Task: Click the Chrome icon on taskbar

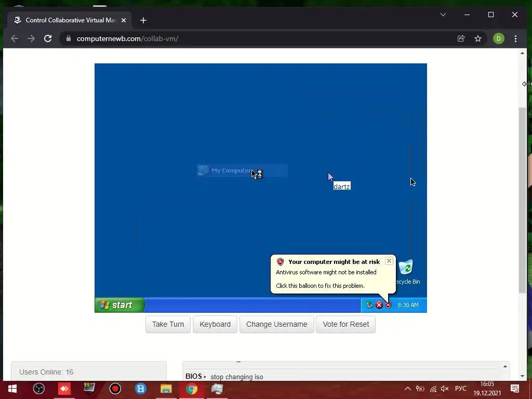Action: click(191, 389)
